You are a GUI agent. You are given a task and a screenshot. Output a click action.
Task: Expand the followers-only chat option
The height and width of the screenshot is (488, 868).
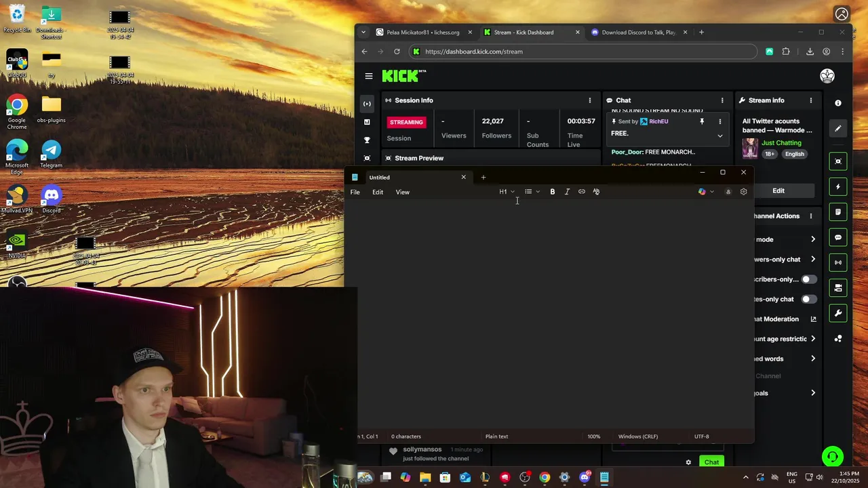tap(813, 259)
